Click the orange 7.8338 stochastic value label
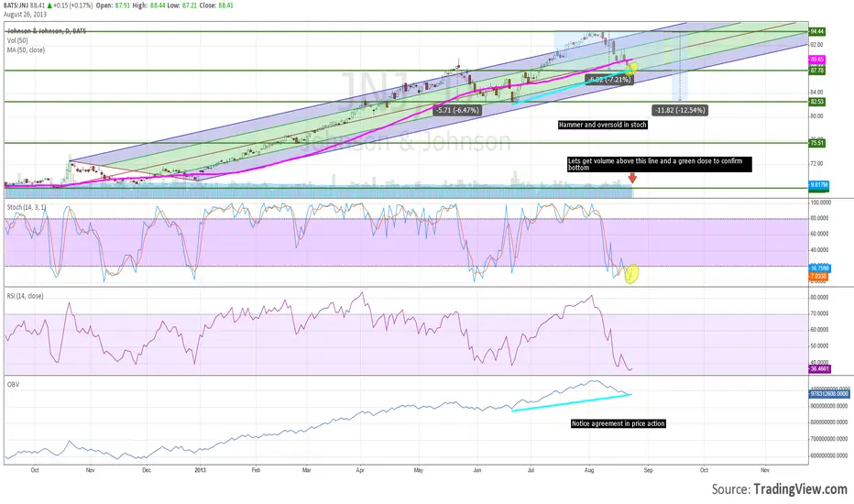This screenshot has height=504, width=854. [x=818, y=276]
